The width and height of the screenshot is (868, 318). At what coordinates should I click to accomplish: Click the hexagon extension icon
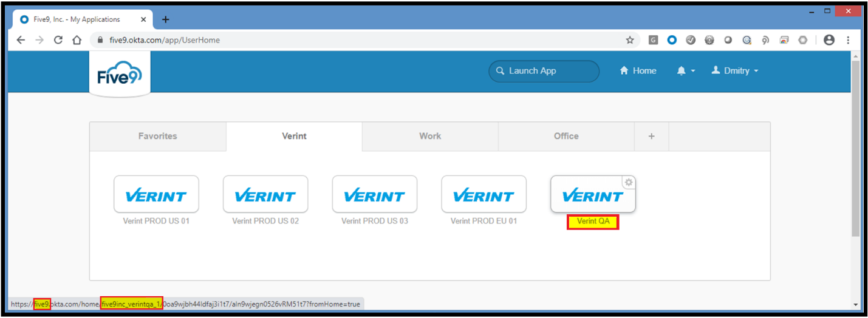click(802, 40)
